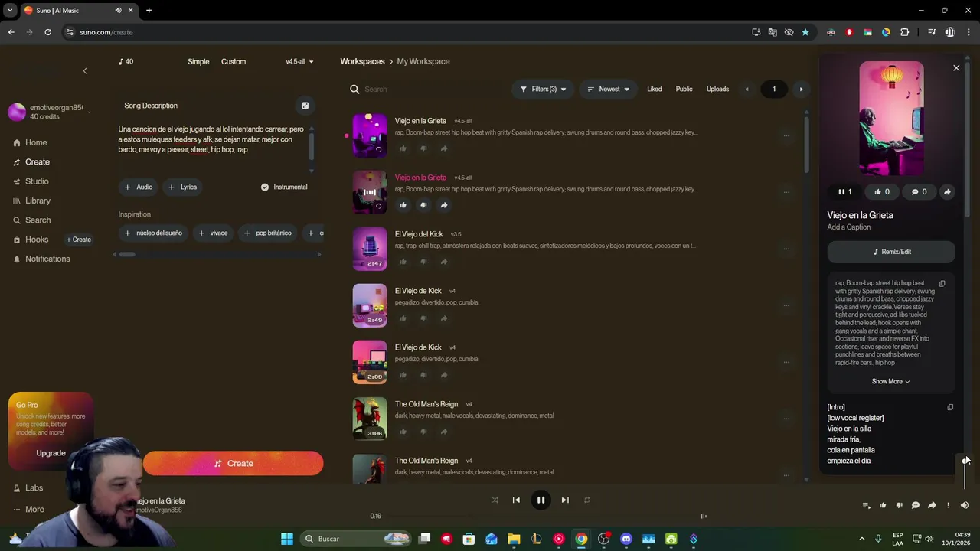Click the small Create tag beside Hooks
The height and width of the screenshot is (551, 980).
coord(79,240)
